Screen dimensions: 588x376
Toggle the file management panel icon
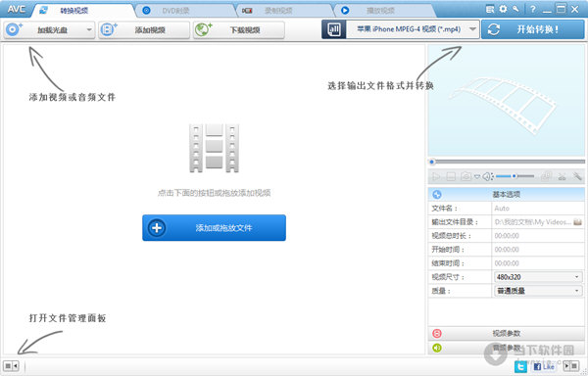pyautogui.click(x=11, y=366)
